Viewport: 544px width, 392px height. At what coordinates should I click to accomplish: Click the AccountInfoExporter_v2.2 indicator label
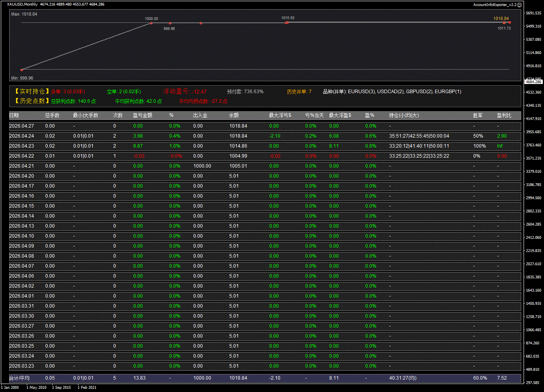[x=495, y=4]
